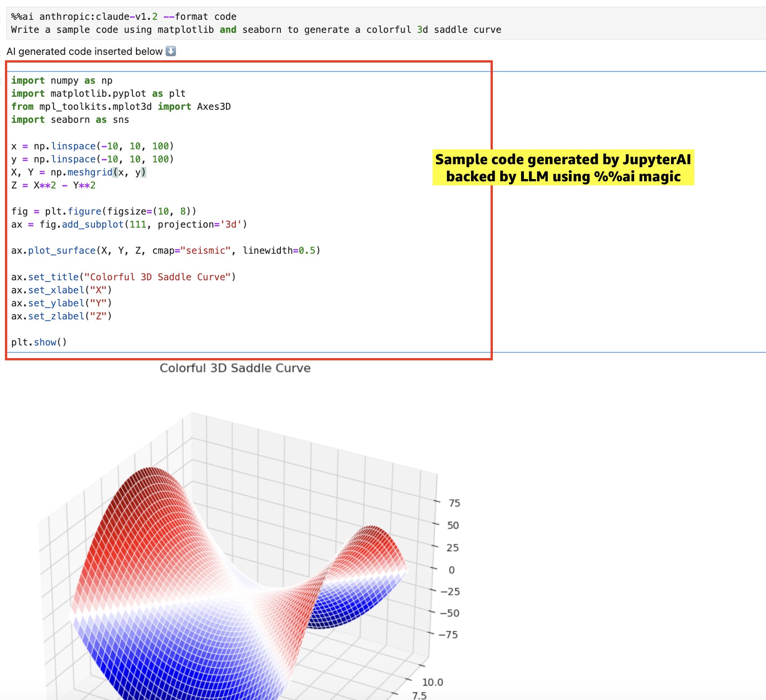Click the '%%ai anthropic:claude-v1.2 --format code' line

point(124,17)
